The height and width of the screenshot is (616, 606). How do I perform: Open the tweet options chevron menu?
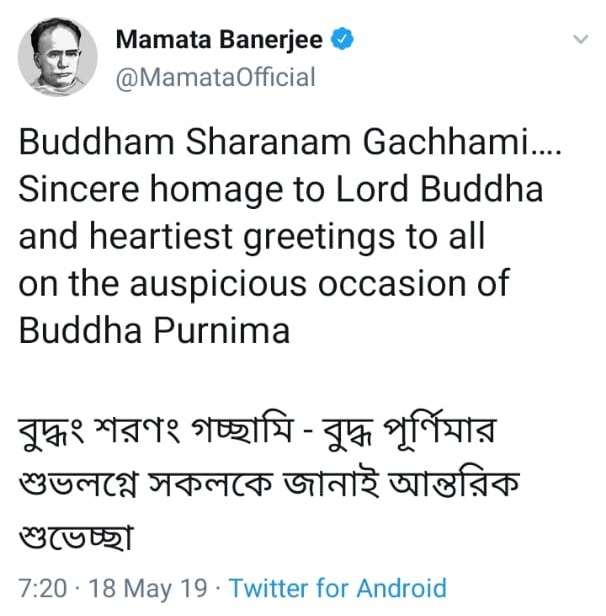[x=580, y=39]
